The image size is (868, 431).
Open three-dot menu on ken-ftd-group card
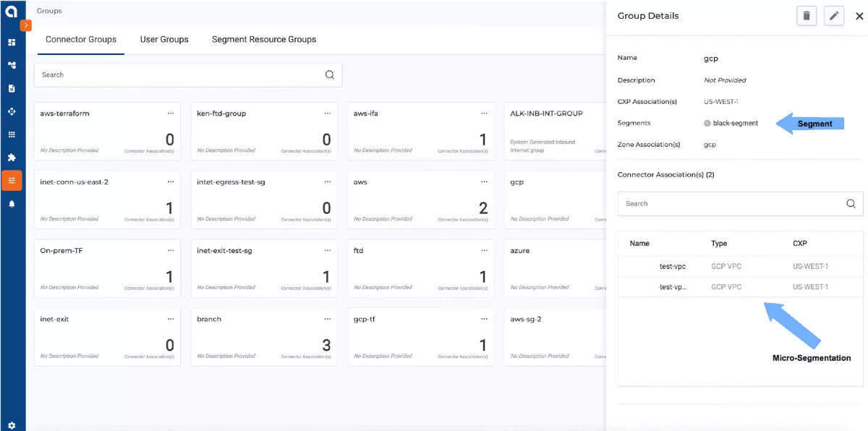click(327, 114)
